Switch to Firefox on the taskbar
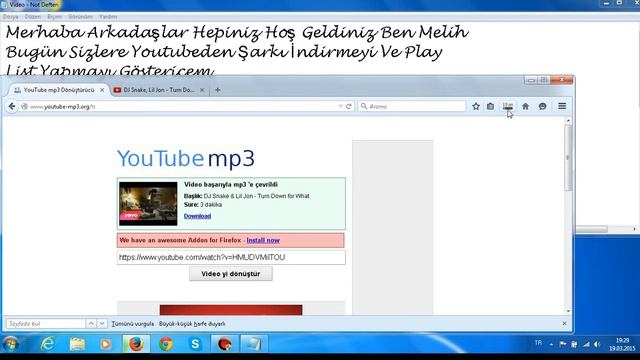 tap(136, 344)
